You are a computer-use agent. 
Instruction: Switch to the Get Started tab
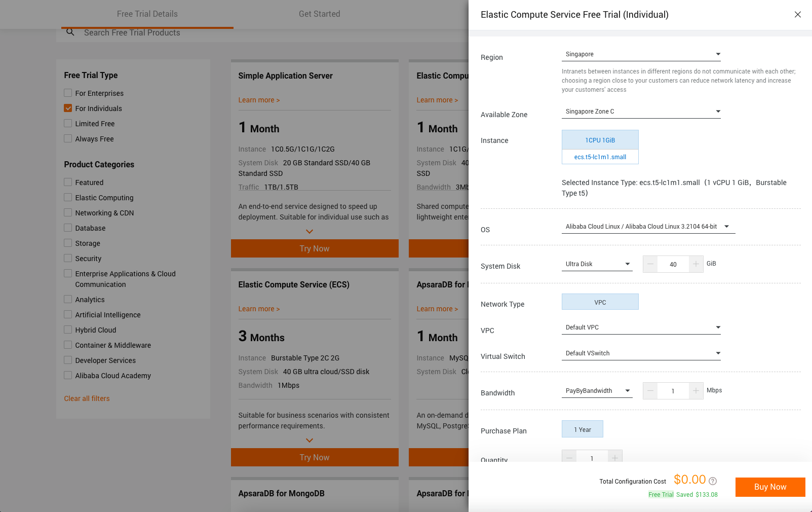click(319, 14)
